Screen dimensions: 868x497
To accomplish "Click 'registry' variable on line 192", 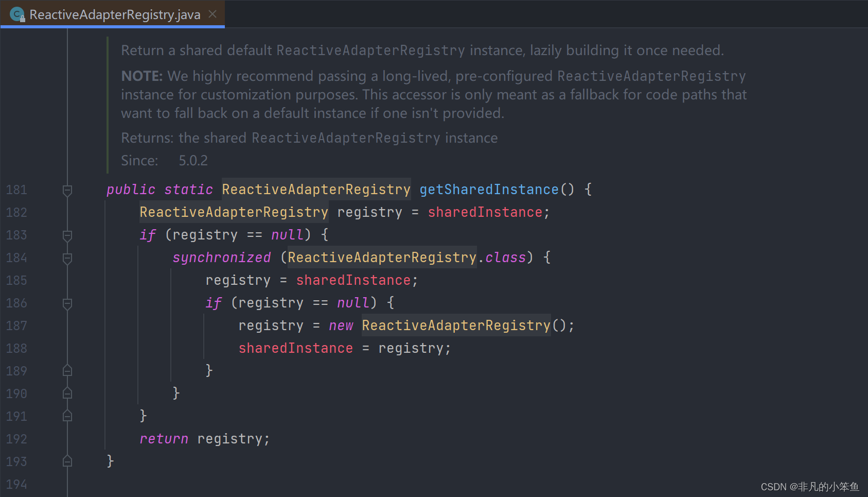I will click(229, 439).
